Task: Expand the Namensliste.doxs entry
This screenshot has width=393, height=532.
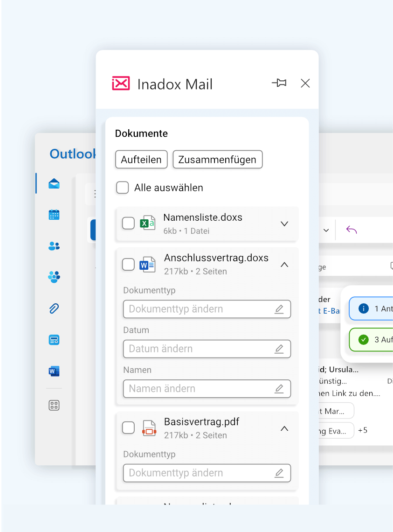Action: (x=284, y=224)
